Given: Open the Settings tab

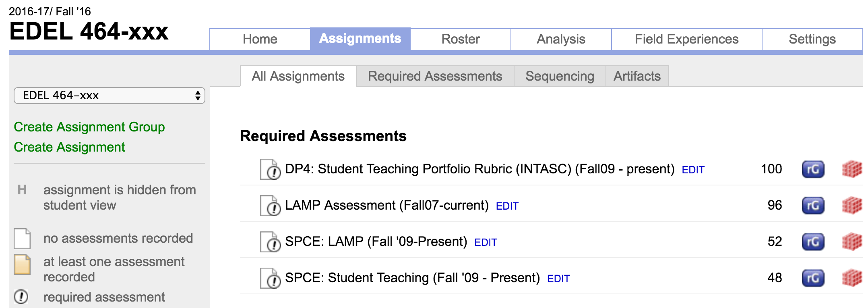Looking at the screenshot, I should tap(812, 39).
